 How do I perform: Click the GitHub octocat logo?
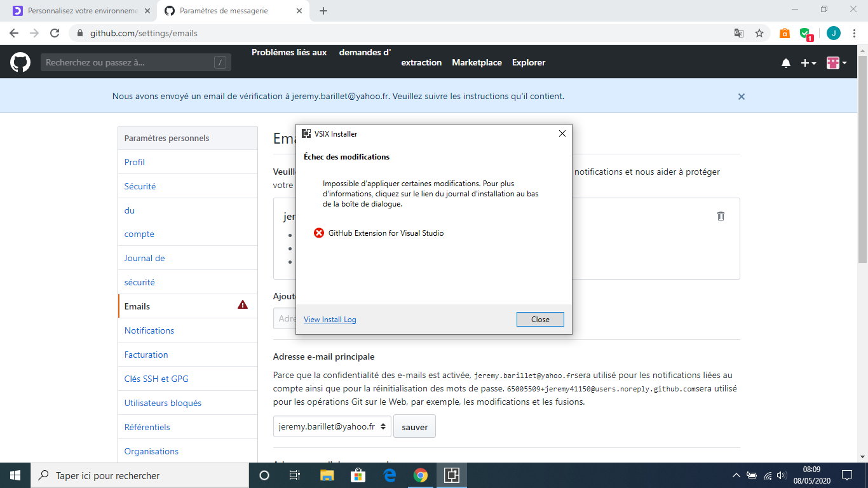[20, 62]
